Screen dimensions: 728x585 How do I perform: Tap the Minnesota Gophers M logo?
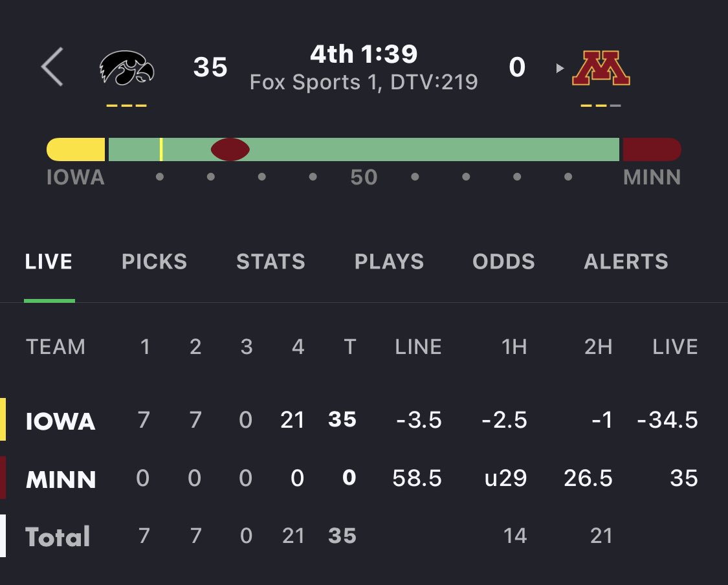tap(601, 68)
